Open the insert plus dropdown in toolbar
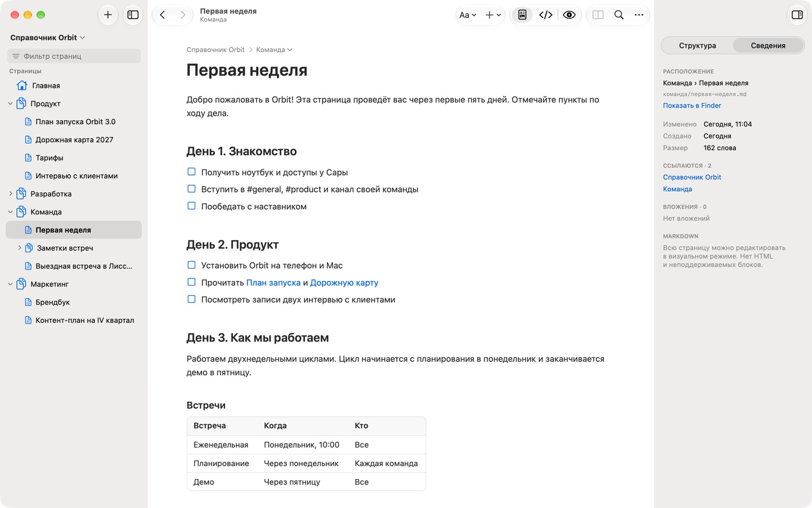 tap(493, 15)
